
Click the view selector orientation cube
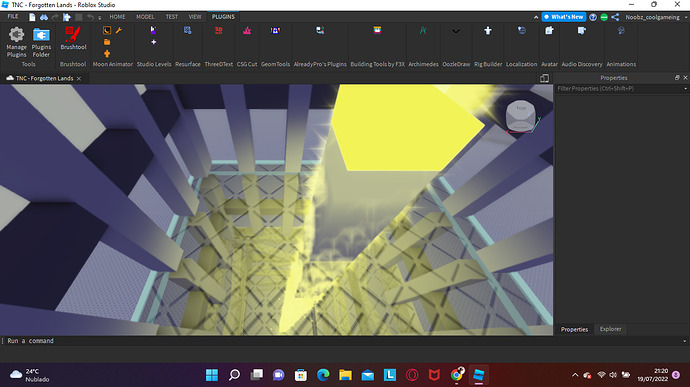521,116
